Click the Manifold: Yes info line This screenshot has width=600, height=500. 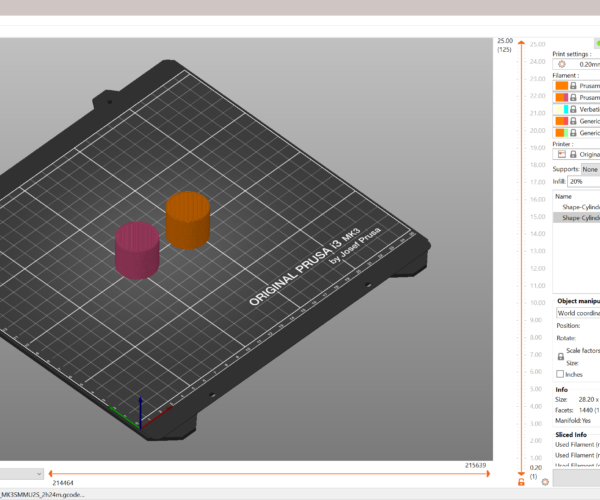573,420
